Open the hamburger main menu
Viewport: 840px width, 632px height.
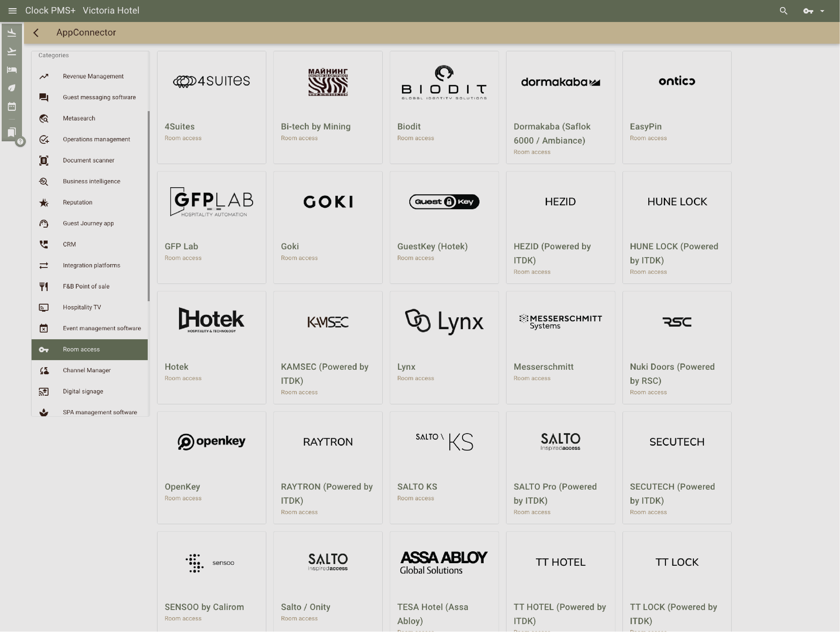click(x=12, y=11)
